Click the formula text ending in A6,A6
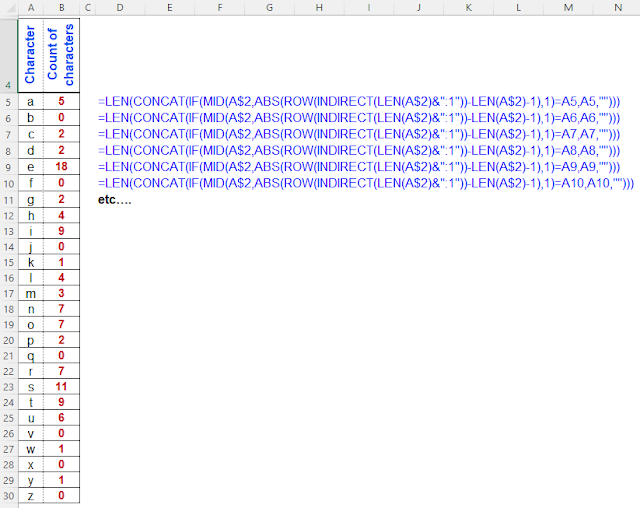This screenshot has width=640, height=508. [359, 118]
